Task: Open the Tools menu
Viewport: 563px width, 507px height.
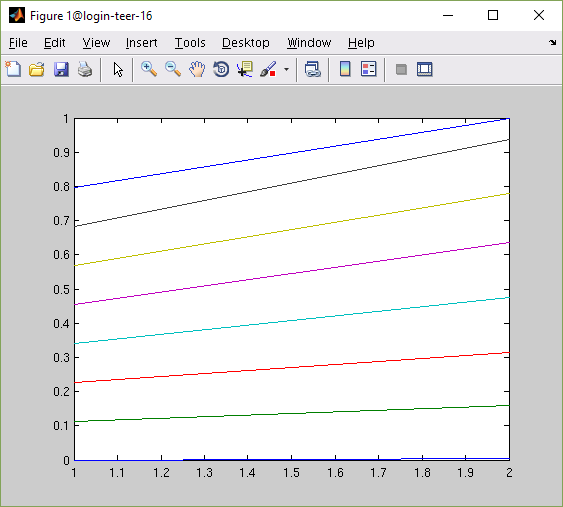Action: click(190, 43)
